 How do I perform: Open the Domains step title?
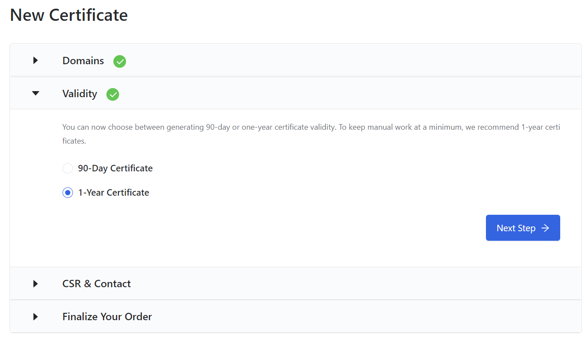coord(83,61)
